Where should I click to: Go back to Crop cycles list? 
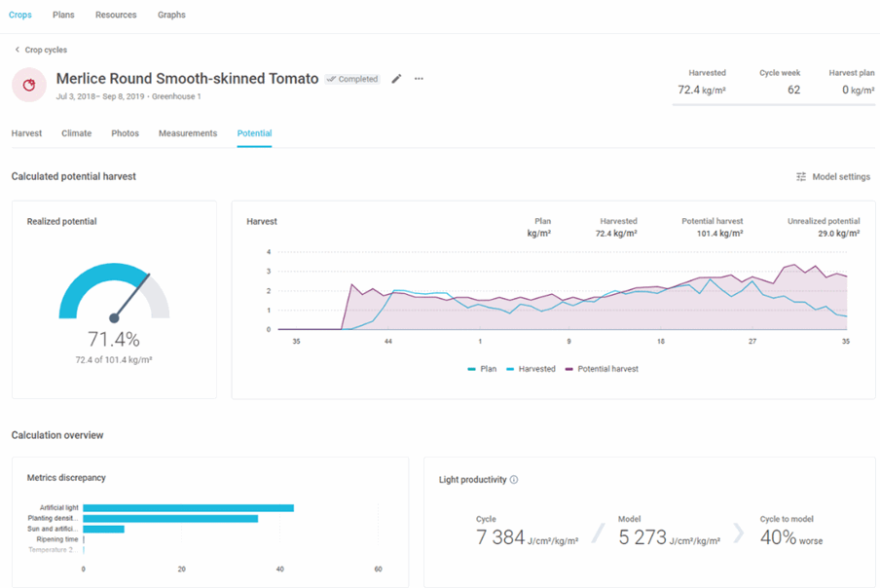[x=46, y=50]
